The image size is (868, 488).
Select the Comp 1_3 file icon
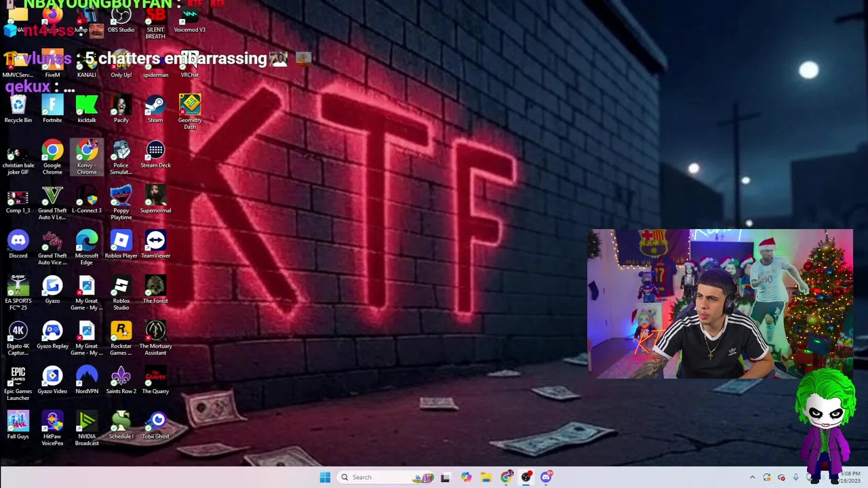18,200
